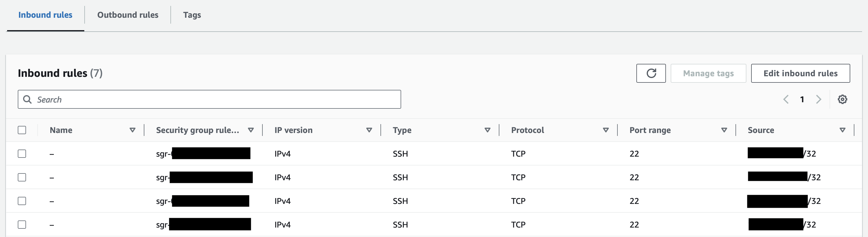Sort by Type column arrow
The width and height of the screenshot is (868, 237).
coord(487,130)
